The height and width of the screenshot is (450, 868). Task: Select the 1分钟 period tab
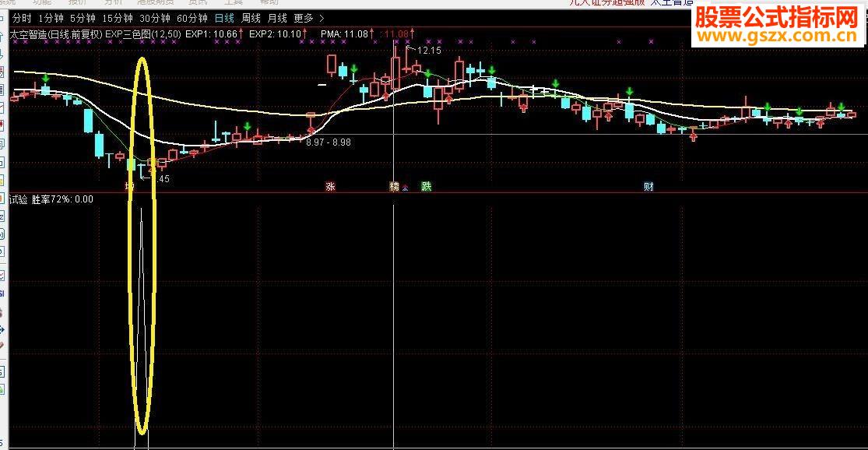[x=51, y=18]
